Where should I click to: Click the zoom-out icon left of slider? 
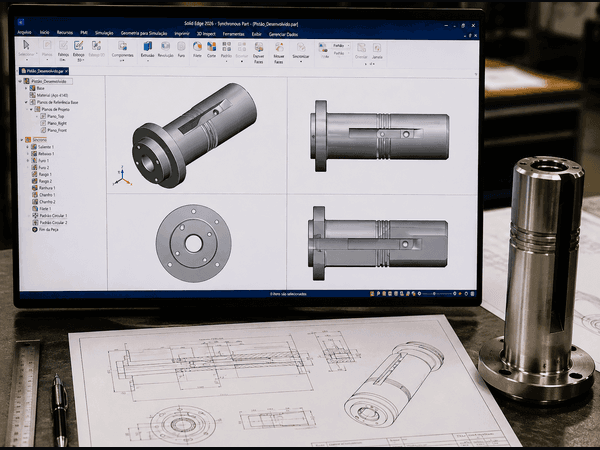click(419, 293)
